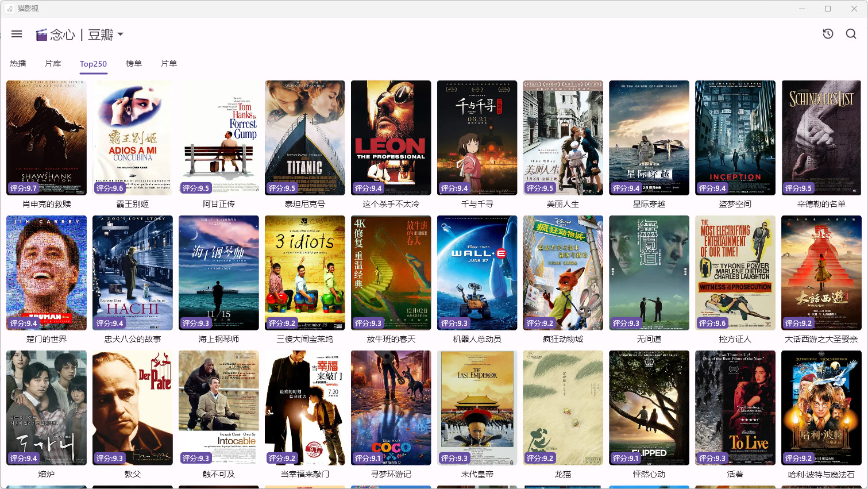Open the 海上钢琴师 poster
Image resolution: width=868 pixels, height=489 pixels.
click(219, 273)
